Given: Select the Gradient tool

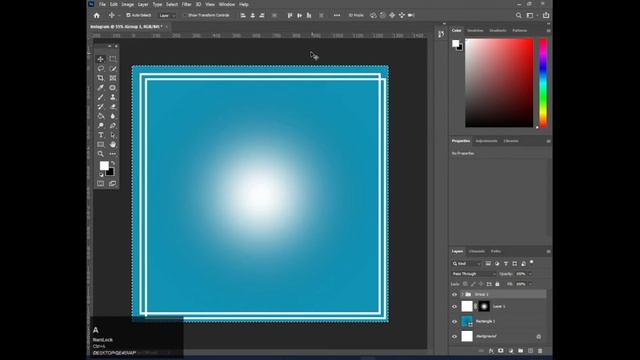Looking at the screenshot, I should (x=100, y=116).
